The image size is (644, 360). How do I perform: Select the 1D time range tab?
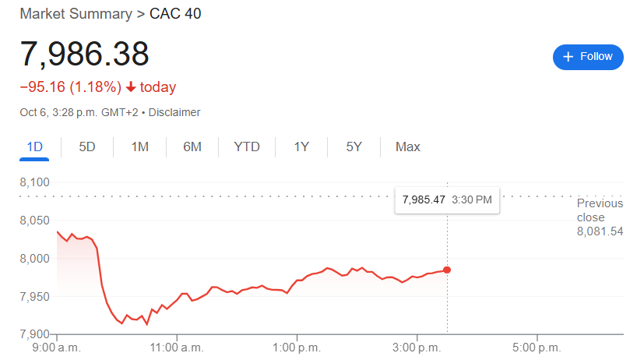click(34, 146)
